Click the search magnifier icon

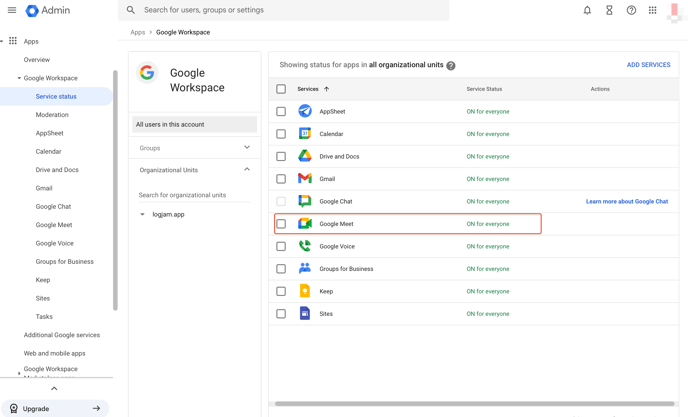[131, 10]
